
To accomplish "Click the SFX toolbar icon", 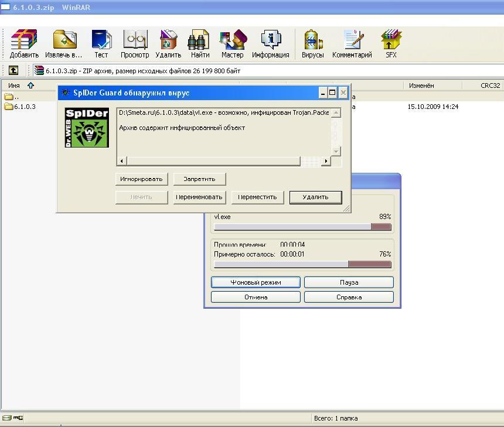I will click(x=391, y=42).
